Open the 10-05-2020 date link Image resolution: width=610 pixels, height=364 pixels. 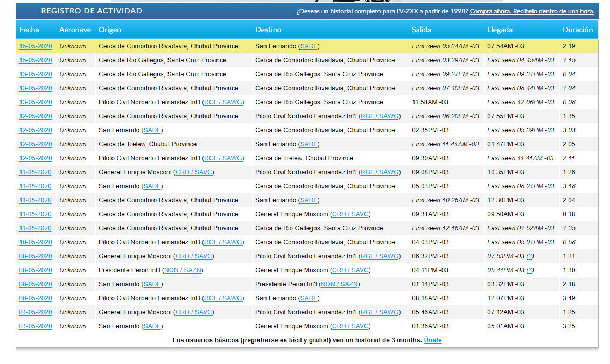click(x=36, y=242)
